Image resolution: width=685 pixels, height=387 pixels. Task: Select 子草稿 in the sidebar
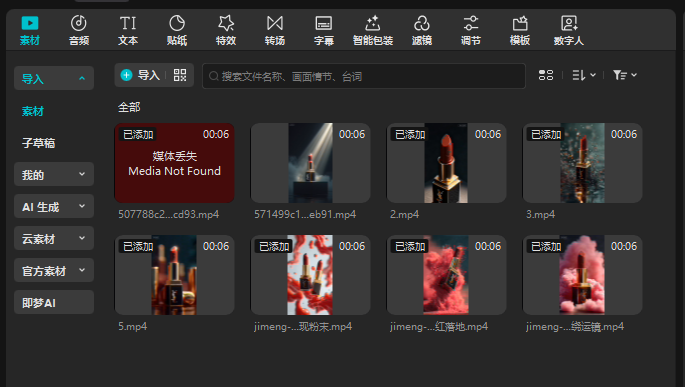pyautogui.click(x=38, y=143)
